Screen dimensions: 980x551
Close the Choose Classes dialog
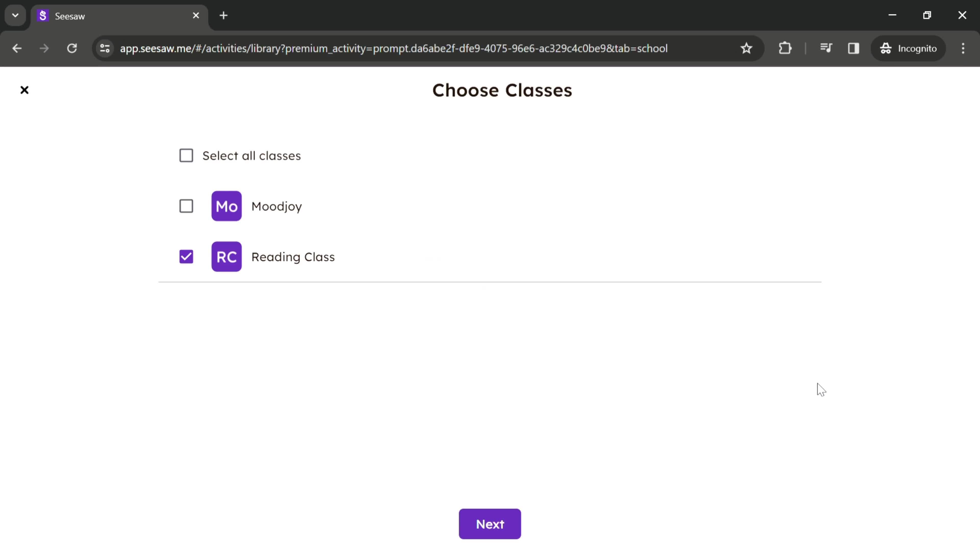tap(24, 90)
